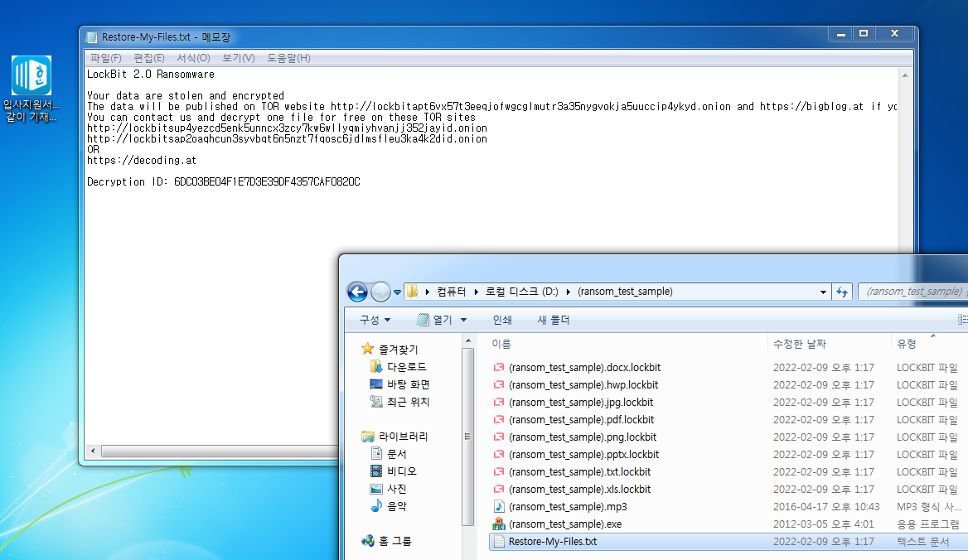968x560 pixels.
Task: Open 사진 library in sidebar
Action: (389, 489)
